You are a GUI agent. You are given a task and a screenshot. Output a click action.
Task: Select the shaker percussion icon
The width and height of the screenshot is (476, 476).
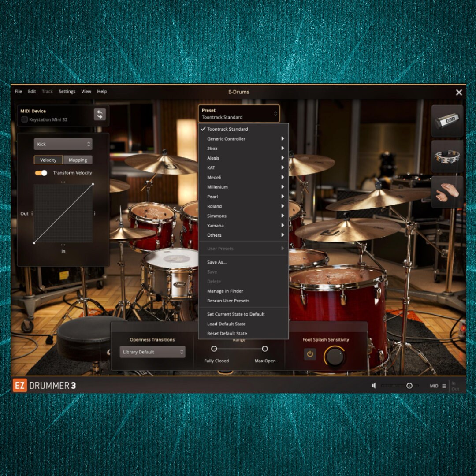tap(446, 120)
